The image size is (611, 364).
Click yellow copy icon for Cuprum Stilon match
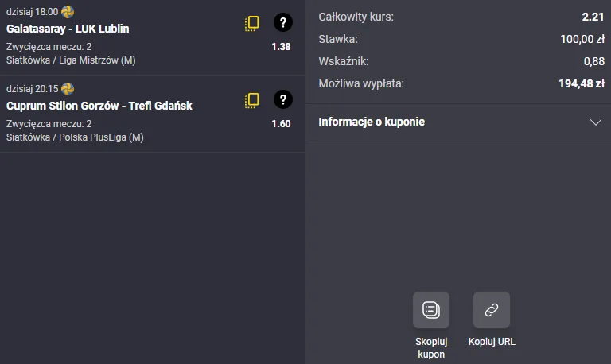click(252, 100)
